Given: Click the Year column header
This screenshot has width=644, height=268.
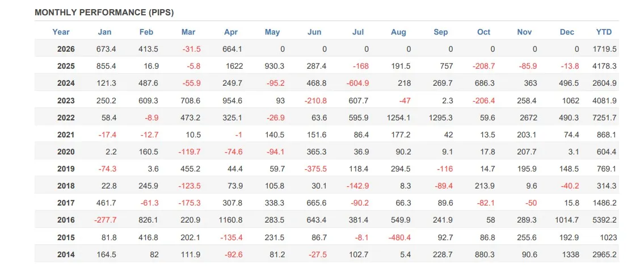Looking at the screenshot, I should (x=61, y=32).
